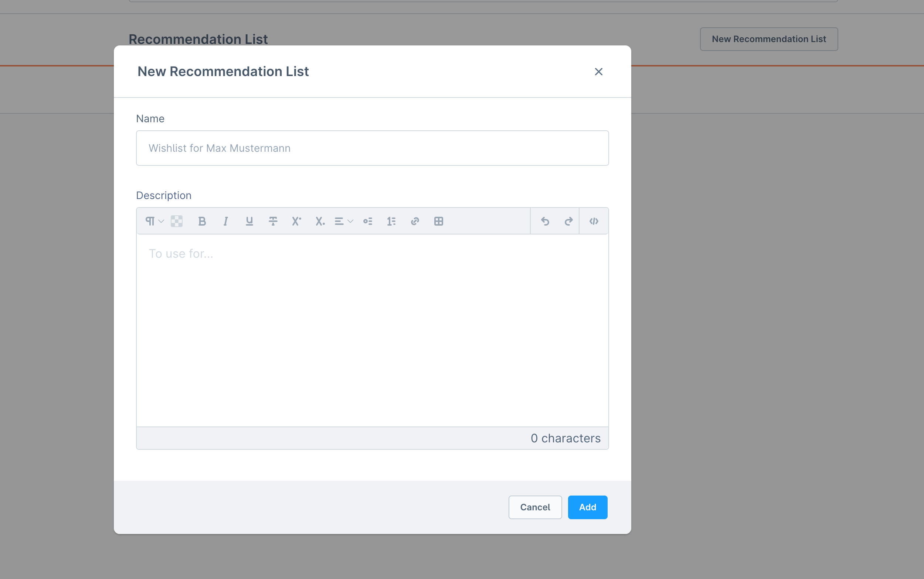This screenshot has width=924, height=579.
Task: Expand the text alignment dropdown
Action: pos(343,221)
